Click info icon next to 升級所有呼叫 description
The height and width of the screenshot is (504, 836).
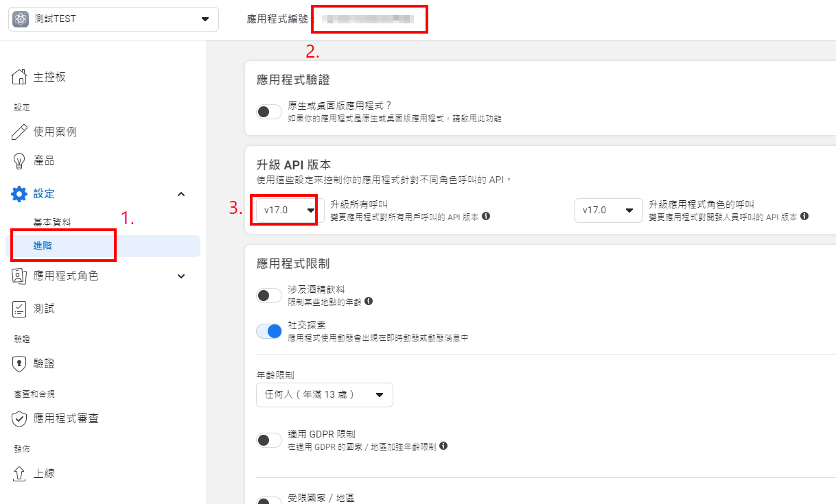click(486, 216)
